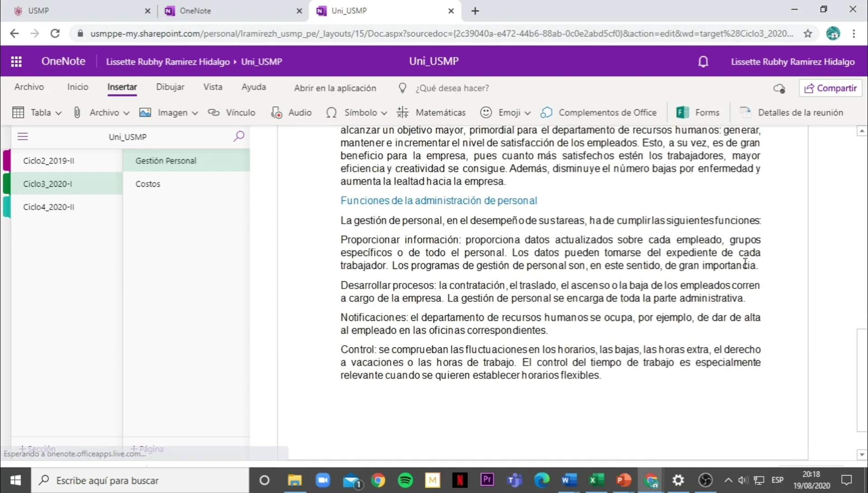Open the Costos page
This screenshot has width=868, height=493.
(x=186, y=184)
